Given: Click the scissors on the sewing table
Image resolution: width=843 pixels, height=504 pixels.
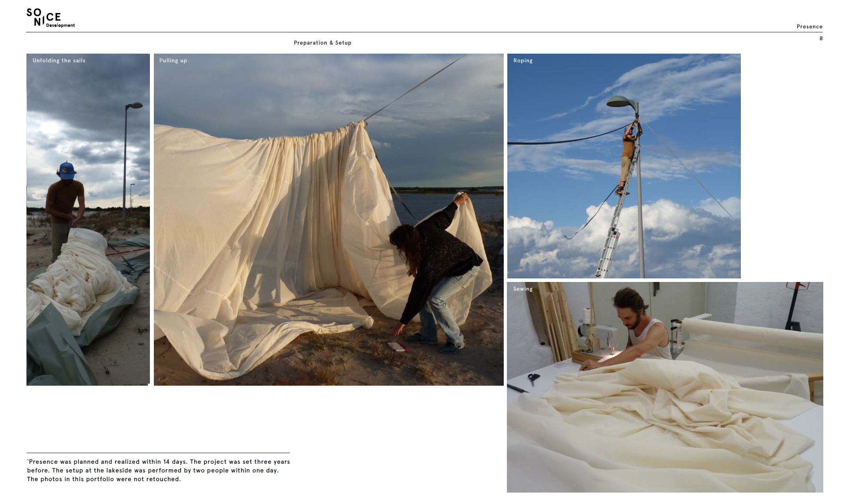Looking at the screenshot, I should click(x=534, y=378).
